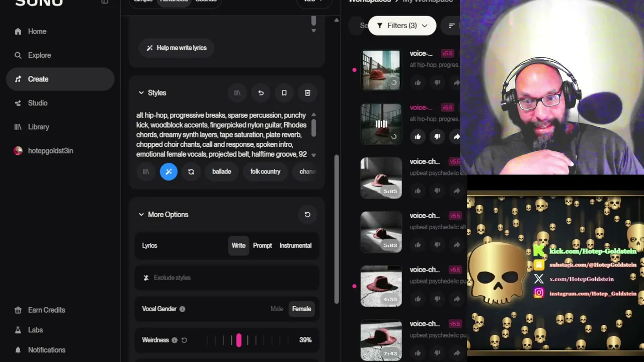Clear the styles with the trash icon
Viewport: 644px width, 362px height.
point(307,93)
